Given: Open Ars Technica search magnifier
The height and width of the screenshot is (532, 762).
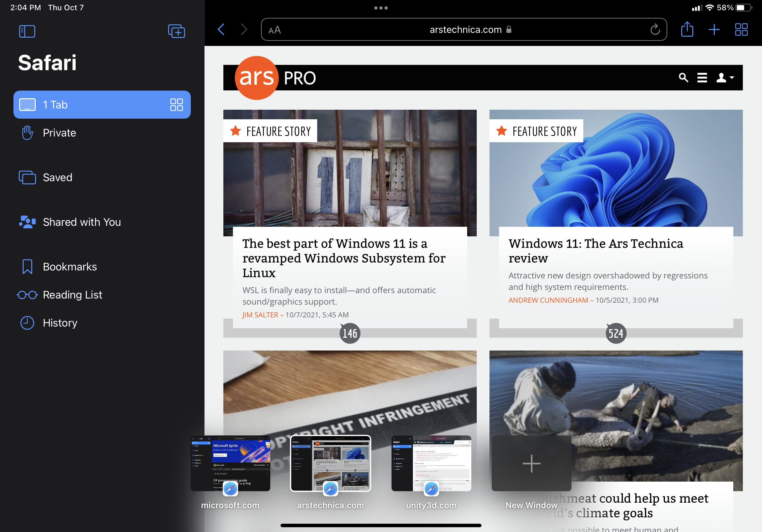Looking at the screenshot, I should (x=683, y=78).
